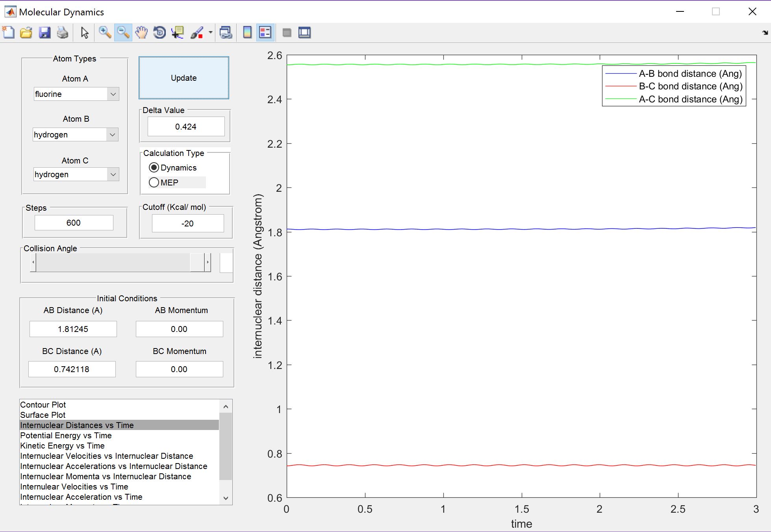Click the Print figure icon
Viewport: 771px width, 532px height.
pos(63,33)
